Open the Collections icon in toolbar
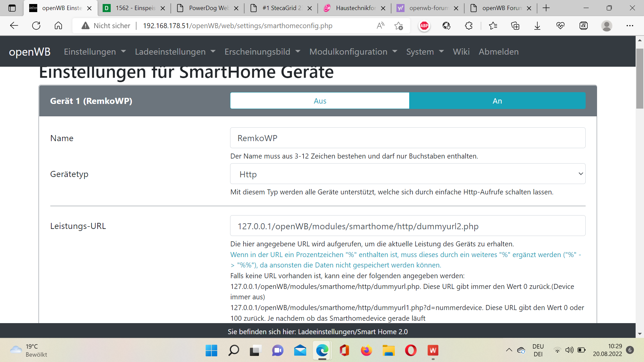 pyautogui.click(x=515, y=26)
